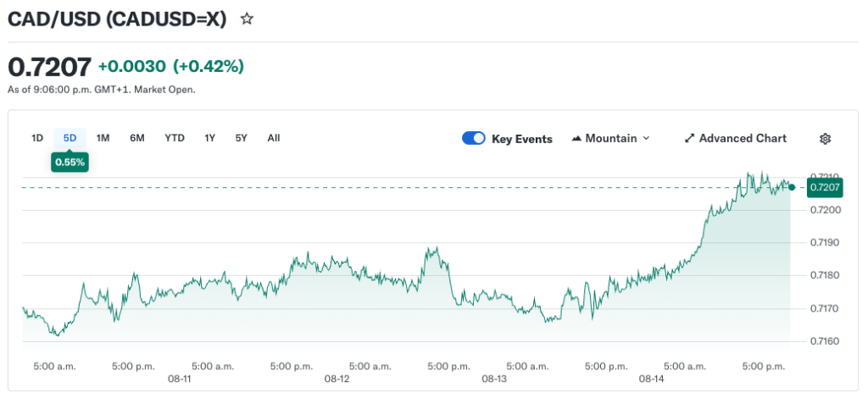Open the Advanced Chart link
The height and width of the screenshot is (398, 868).
(x=736, y=138)
